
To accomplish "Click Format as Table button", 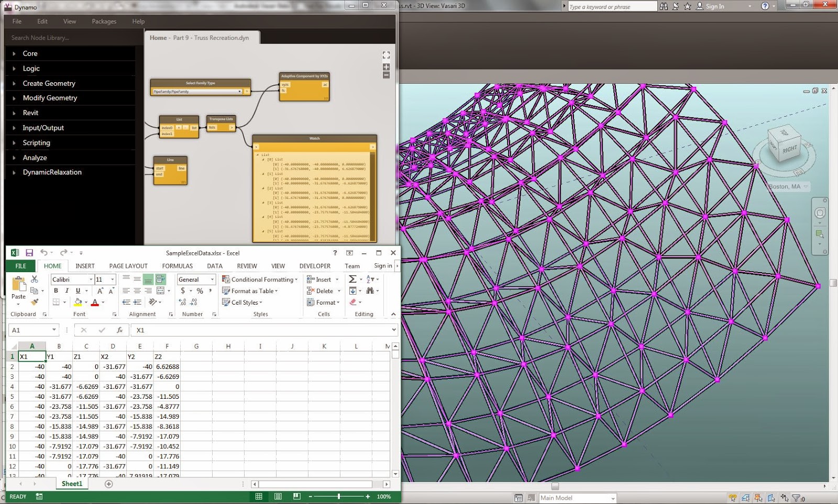I will click(250, 290).
